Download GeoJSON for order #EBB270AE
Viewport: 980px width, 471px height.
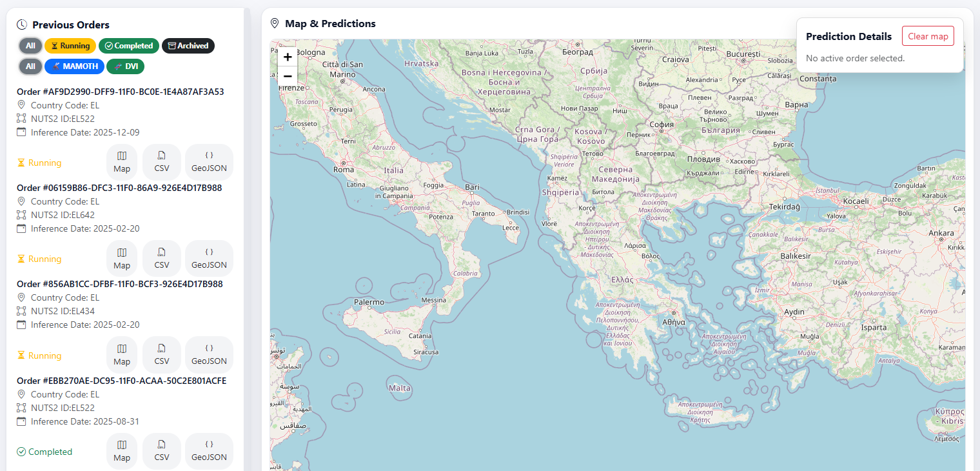coord(209,451)
